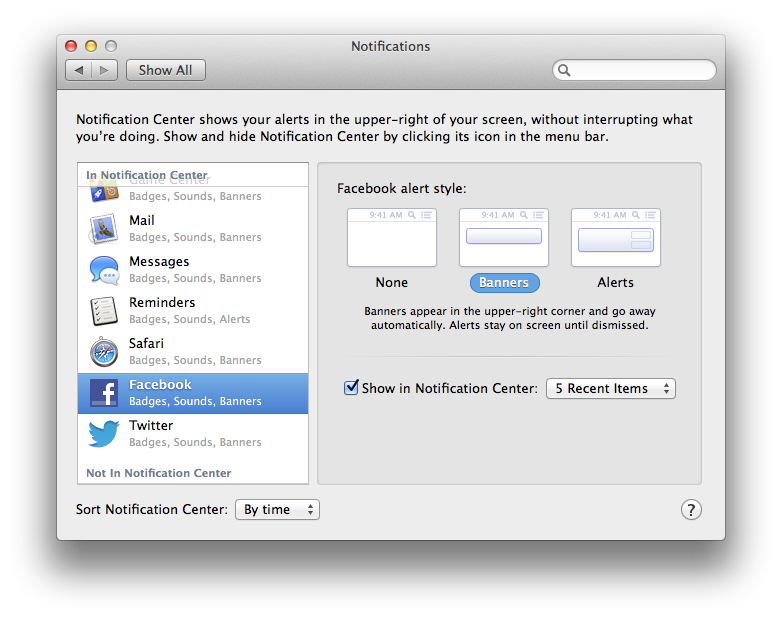Image resolution: width=782 pixels, height=619 pixels.
Task: Open help with the question mark button
Action: tap(691, 510)
